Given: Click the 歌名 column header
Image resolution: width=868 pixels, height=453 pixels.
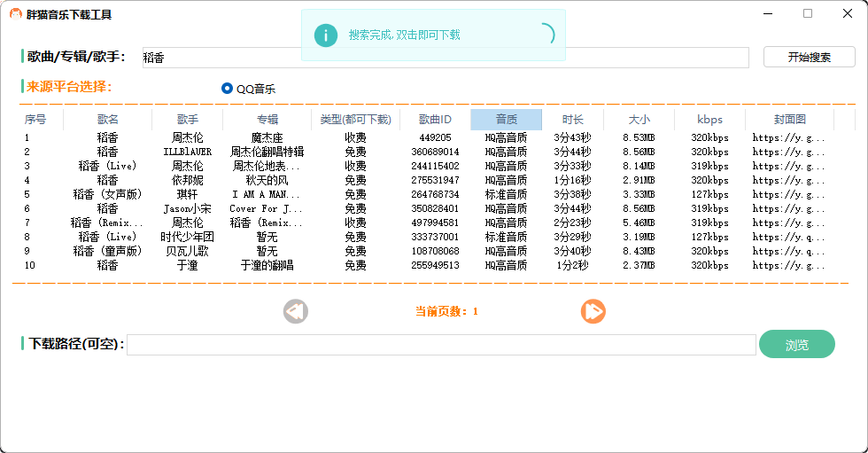Looking at the screenshot, I should pos(107,120).
